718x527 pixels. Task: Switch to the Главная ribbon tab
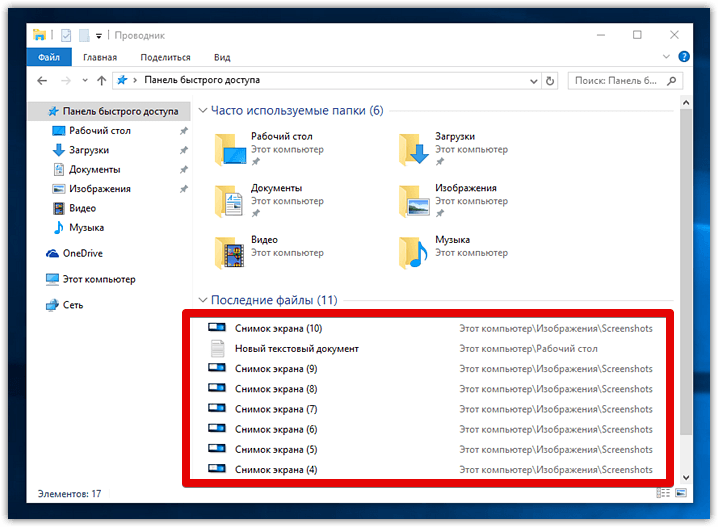[100, 57]
